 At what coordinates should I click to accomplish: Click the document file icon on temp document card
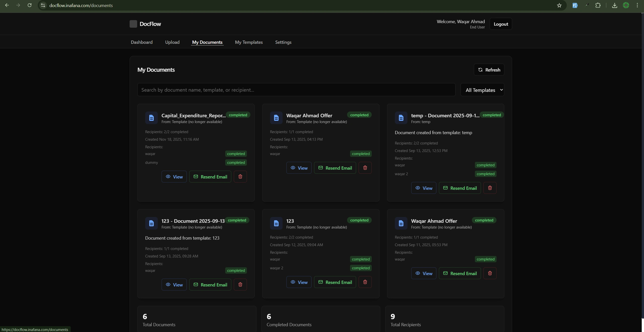[401, 118]
